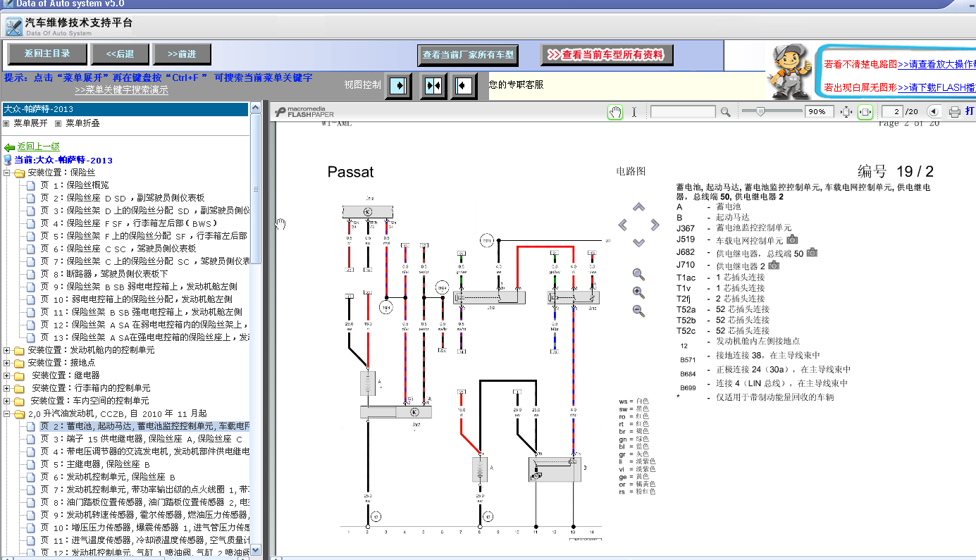The image size is (976, 560).
Task: Open the 请下载FLASH播放器 link
Action: (937, 88)
